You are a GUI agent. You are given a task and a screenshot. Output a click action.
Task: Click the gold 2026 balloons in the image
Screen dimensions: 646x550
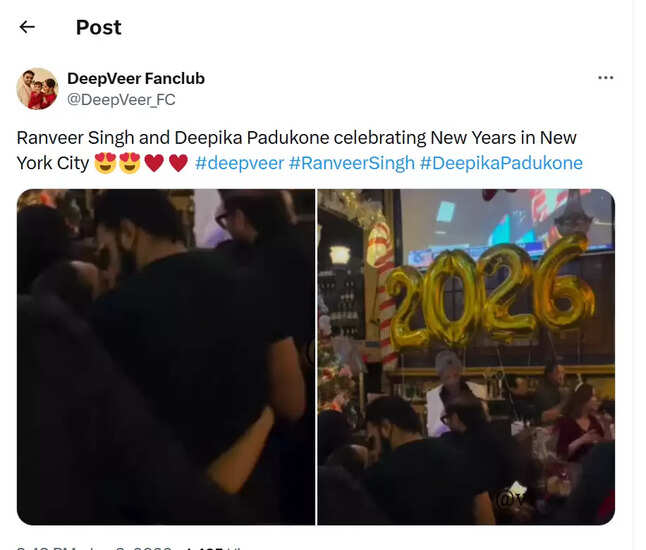490,293
